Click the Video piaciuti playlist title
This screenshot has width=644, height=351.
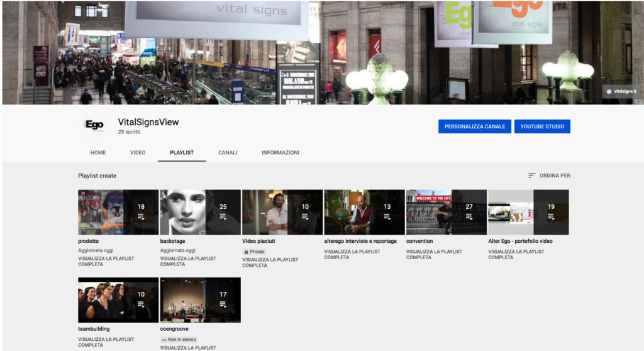258,242
